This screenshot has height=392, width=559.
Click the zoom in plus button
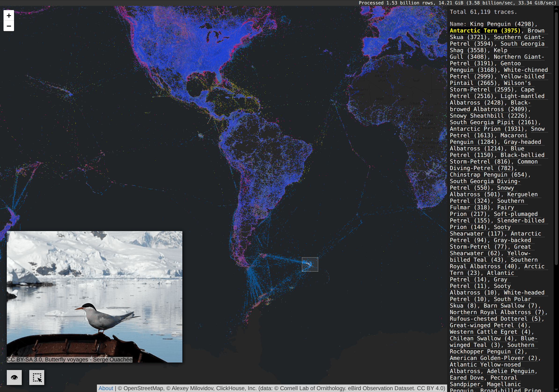[x=9, y=16]
